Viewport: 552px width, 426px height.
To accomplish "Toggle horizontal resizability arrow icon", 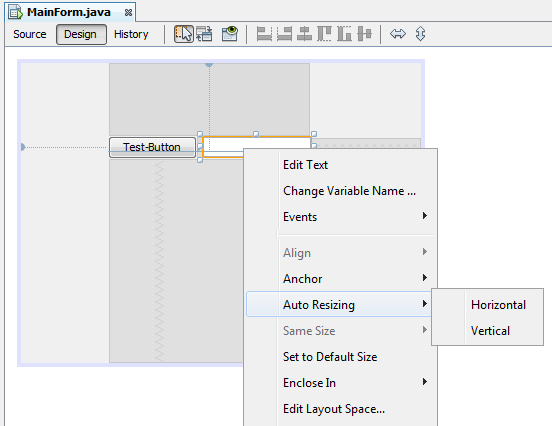I will [398, 34].
